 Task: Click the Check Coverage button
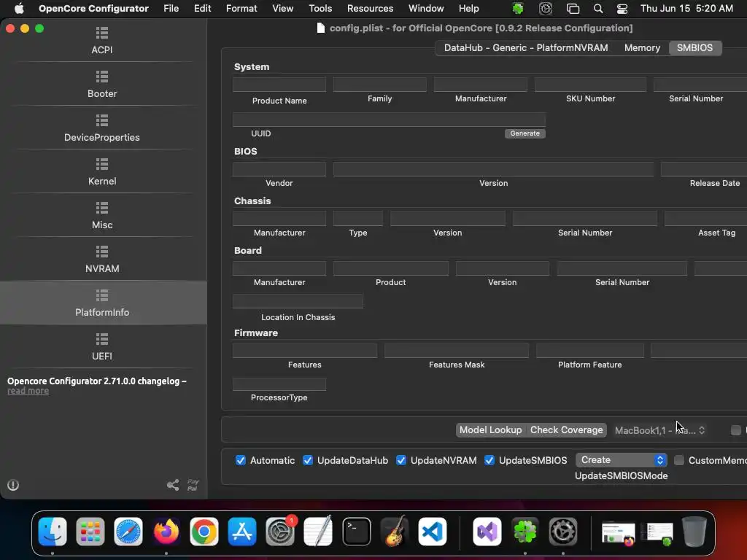point(566,430)
